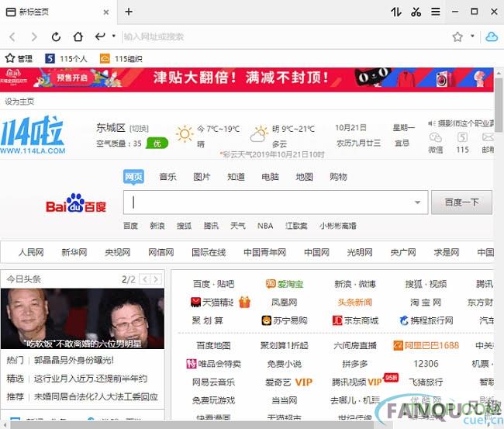Go to next headline with right arrow
Image resolution: width=504 pixels, height=429 pixels.
tap(156, 279)
